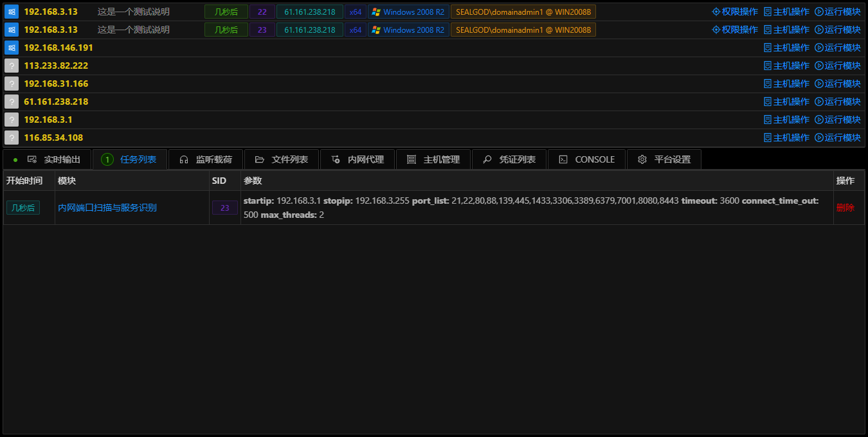Click the Windows 2008 R2 tag, session 22
This screenshot has width=868, height=437.
pyautogui.click(x=408, y=12)
